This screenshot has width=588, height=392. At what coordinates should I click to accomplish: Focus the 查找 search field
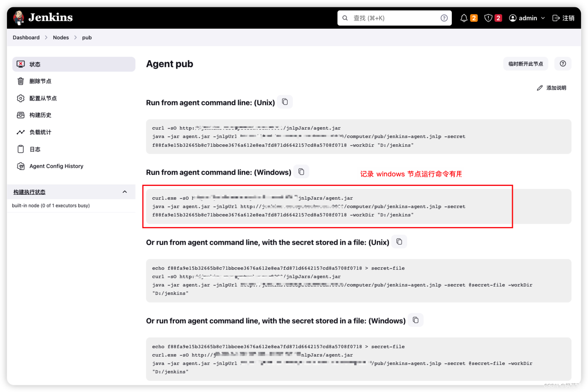(x=395, y=18)
